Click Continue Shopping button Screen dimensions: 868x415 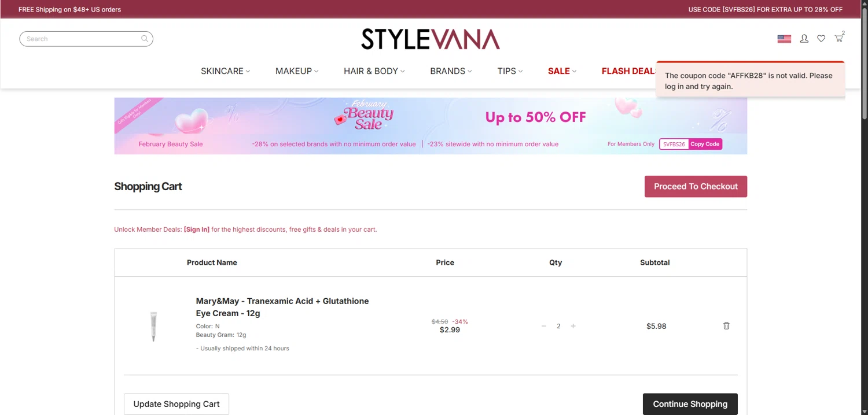click(690, 404)
